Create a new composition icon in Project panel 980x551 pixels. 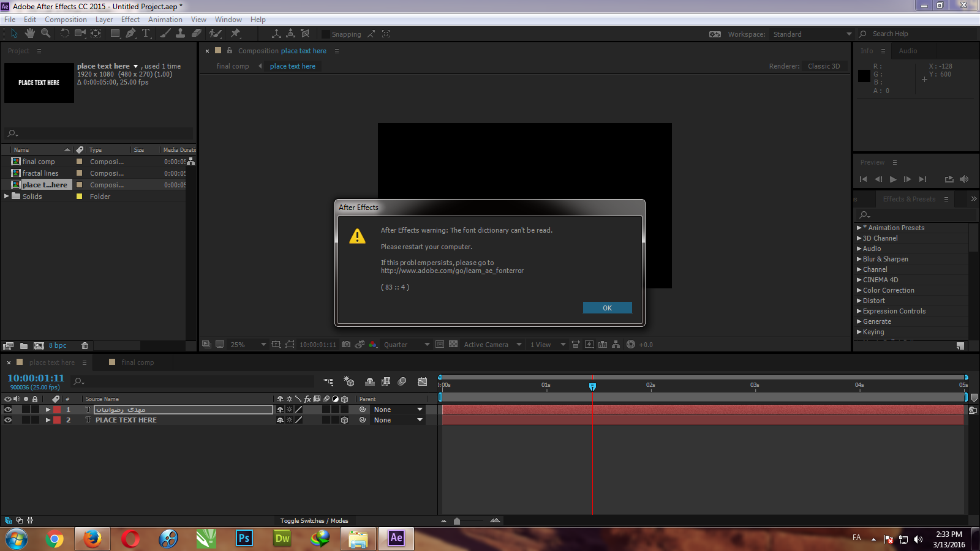pos(39,346)
